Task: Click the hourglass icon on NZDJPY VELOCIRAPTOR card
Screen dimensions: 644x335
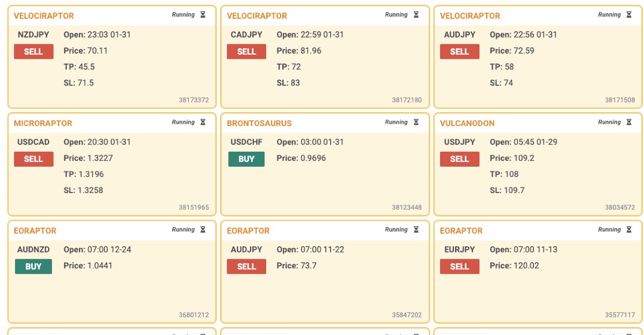Action: tap(202, 14)
